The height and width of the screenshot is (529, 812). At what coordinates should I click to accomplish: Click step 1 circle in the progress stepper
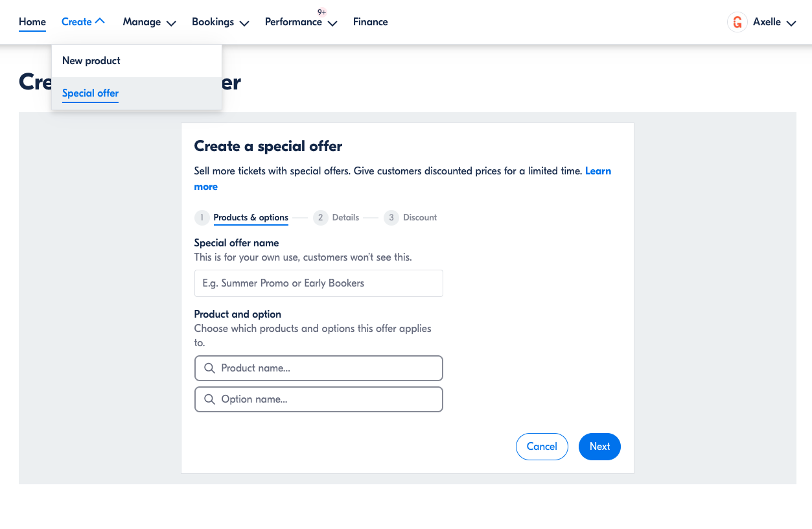coord(202,218)
